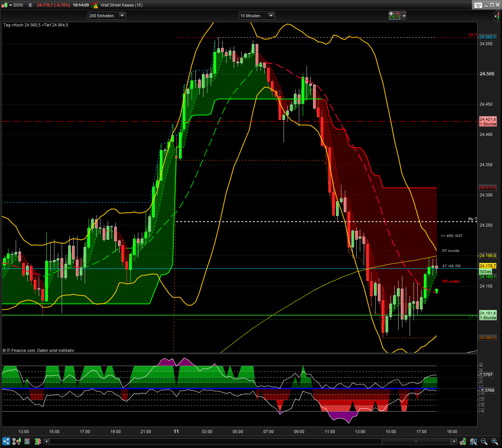The width and height of the screenshot is (502, 448).
Task: Click the candlestick trading icon near zoom tools
Action: click(463, 441)
